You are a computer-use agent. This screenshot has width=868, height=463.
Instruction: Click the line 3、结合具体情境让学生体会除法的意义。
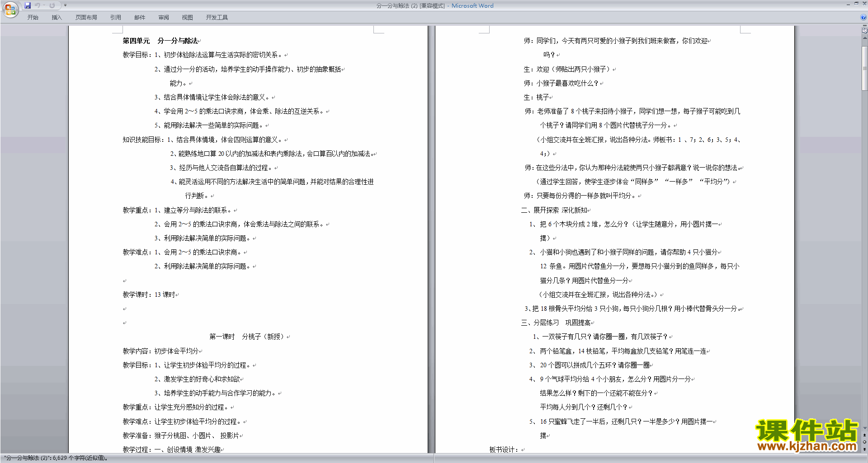click(212, 97)
